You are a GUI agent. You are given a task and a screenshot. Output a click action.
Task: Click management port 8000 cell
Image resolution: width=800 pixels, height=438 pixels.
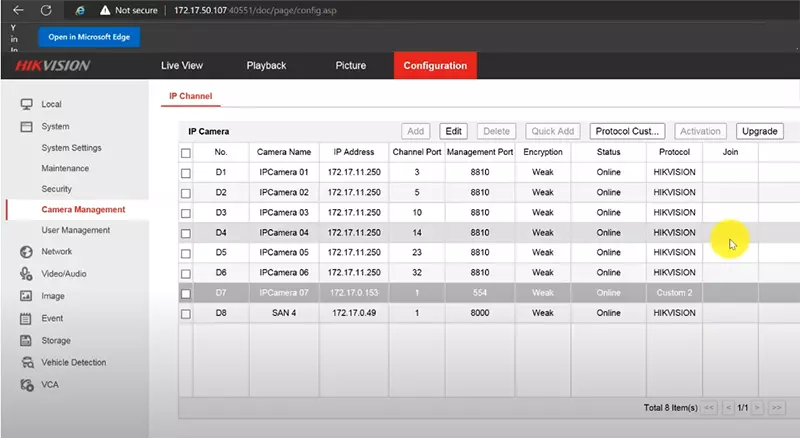click(x=480, y=313)
